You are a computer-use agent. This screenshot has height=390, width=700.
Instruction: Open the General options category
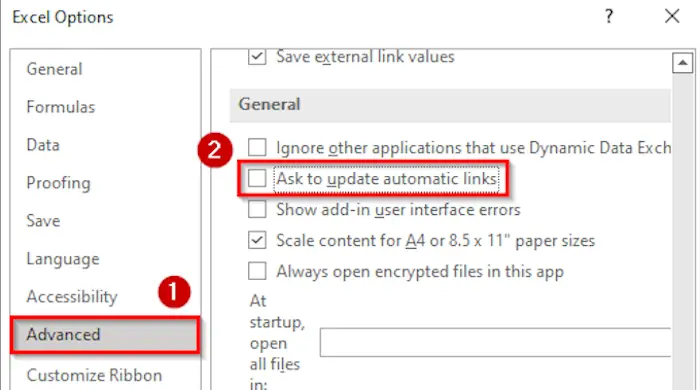coord(54,69)
